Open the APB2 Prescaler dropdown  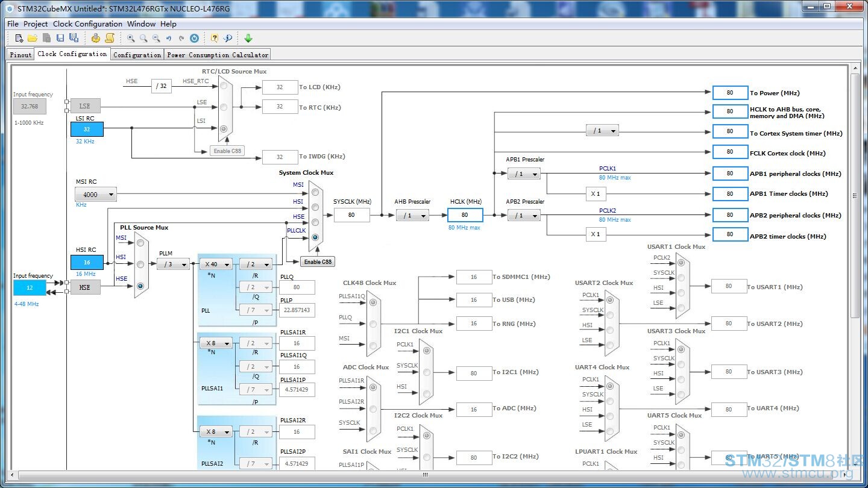(523, 215)
